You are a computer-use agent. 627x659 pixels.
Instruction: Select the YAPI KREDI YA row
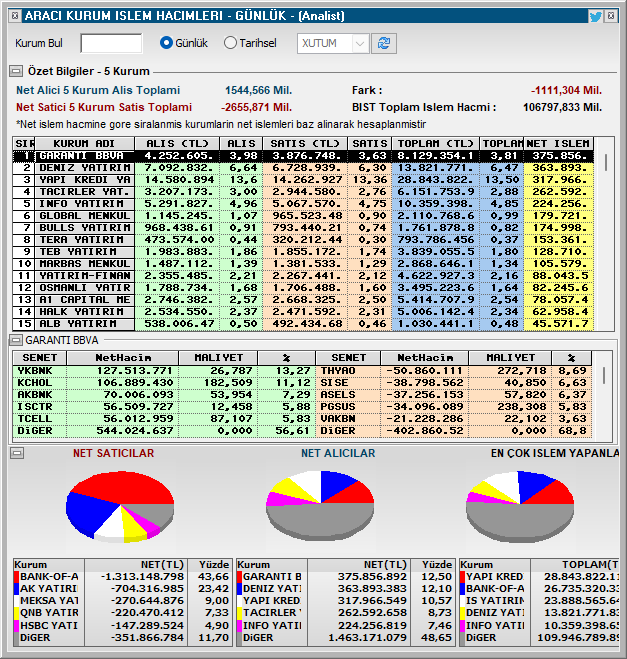(303, 180)
